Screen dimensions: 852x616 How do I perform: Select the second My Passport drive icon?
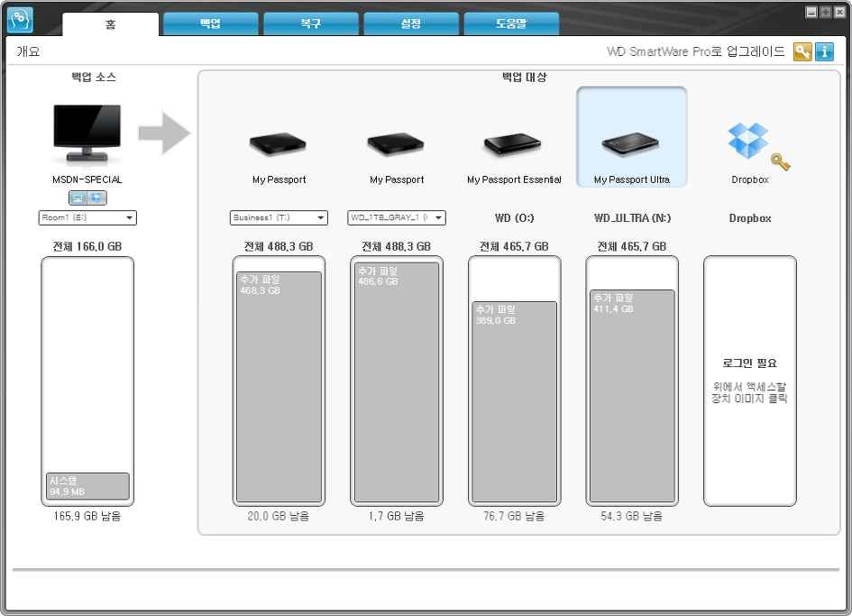pyautogui.click(x=396, y=144)
